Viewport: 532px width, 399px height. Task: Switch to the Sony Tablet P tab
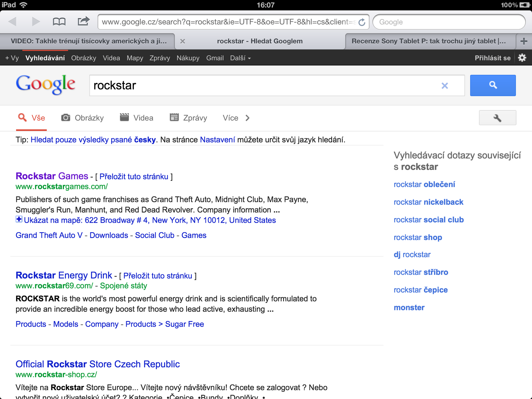click(428, 41)
